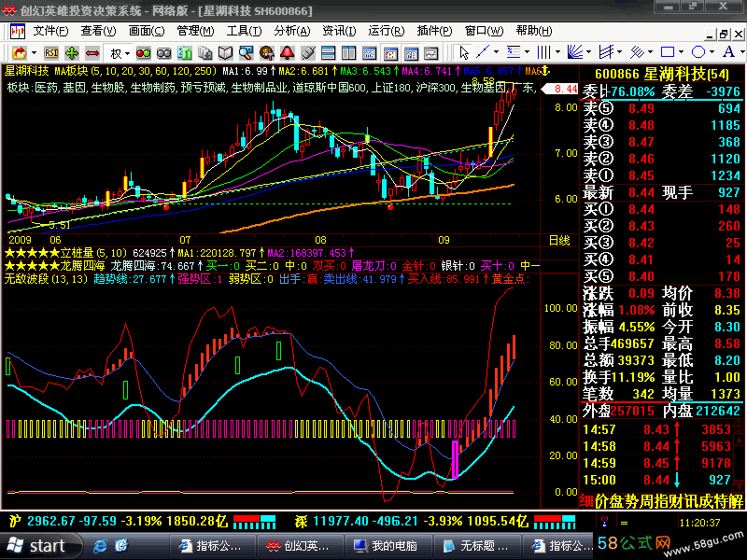Open the 资讯(I) menu

click(x=339, y=32)
